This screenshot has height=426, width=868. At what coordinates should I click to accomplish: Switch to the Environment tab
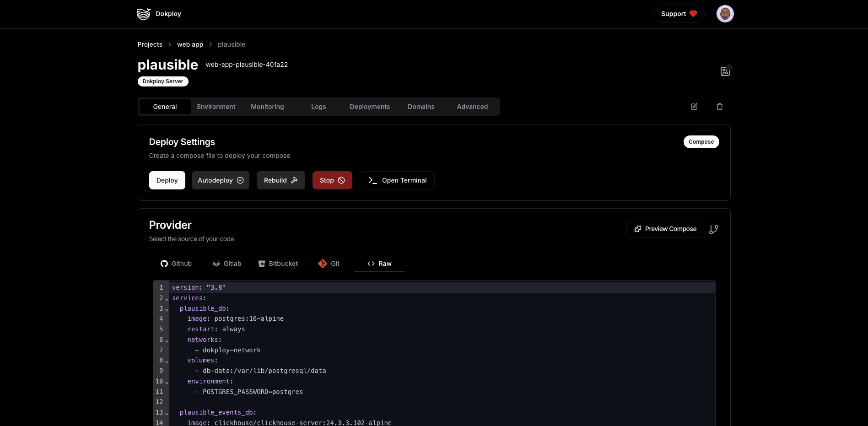point(216,107)
